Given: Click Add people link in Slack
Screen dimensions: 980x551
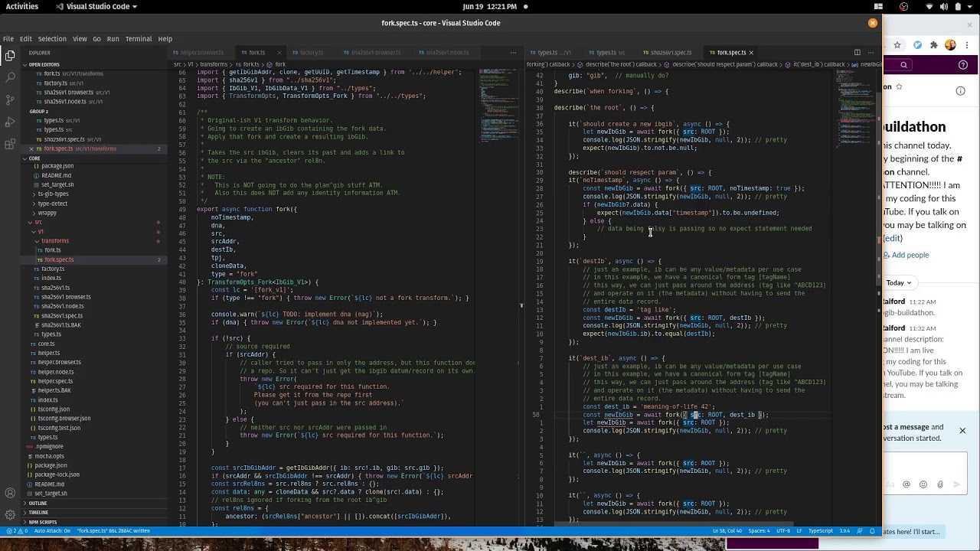Looking at the screenshot, I should [906, 255].
